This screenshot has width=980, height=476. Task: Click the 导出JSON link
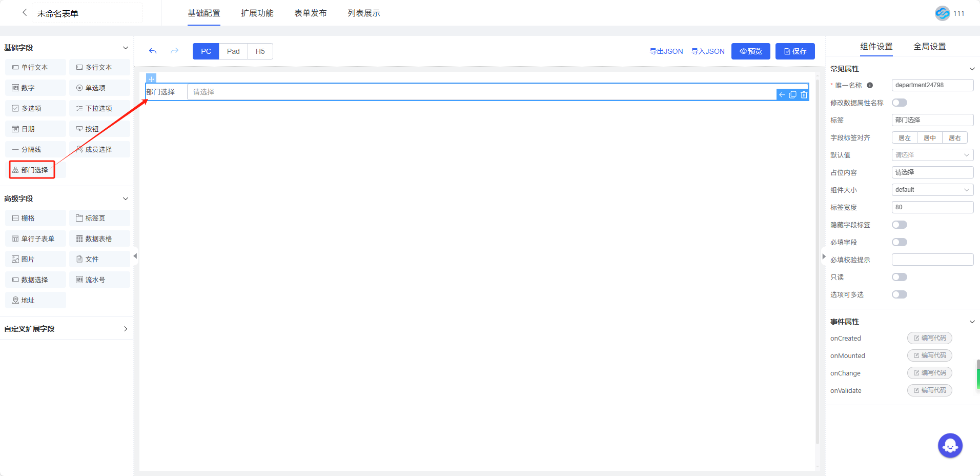point(666,51)
